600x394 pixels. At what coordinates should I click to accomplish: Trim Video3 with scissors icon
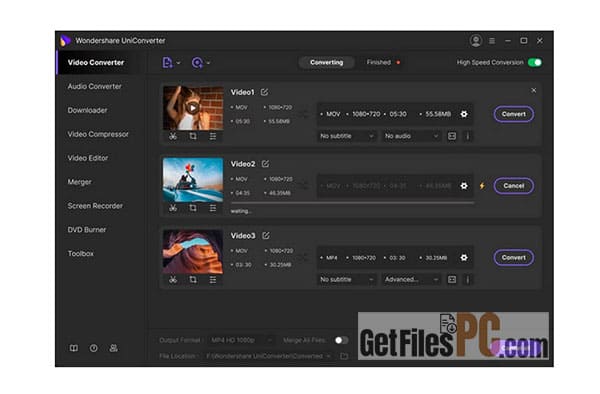pyautogui.click(x=173, y=280)
